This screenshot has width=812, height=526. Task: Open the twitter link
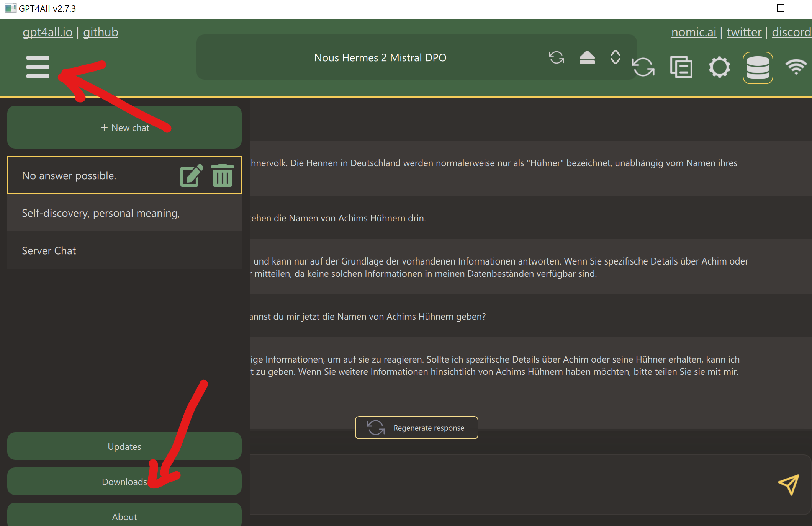(x=744, y=32)
